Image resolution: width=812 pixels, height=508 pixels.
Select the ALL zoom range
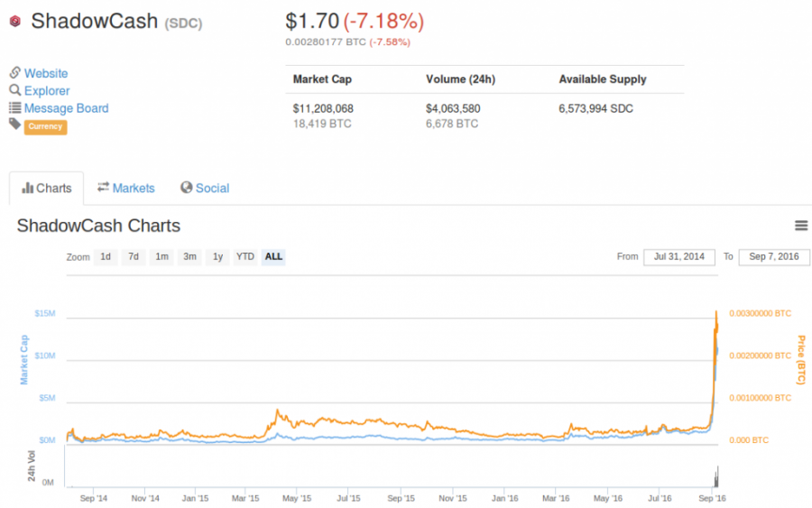click(273, 257)
